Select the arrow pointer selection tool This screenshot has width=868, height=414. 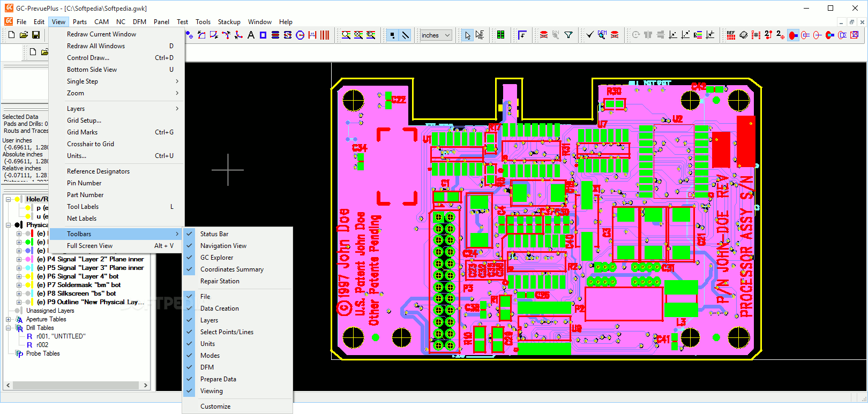(x=468, y=35)
